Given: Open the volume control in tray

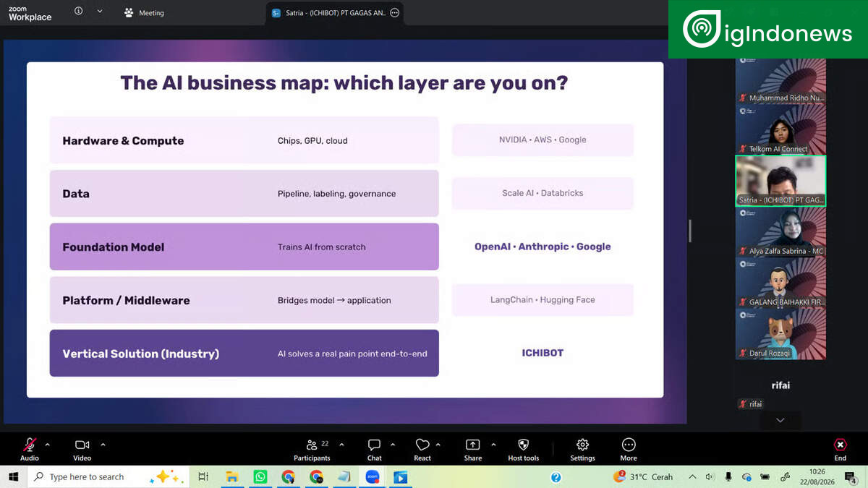Looking at the screenshot, I should pos(710,477).
